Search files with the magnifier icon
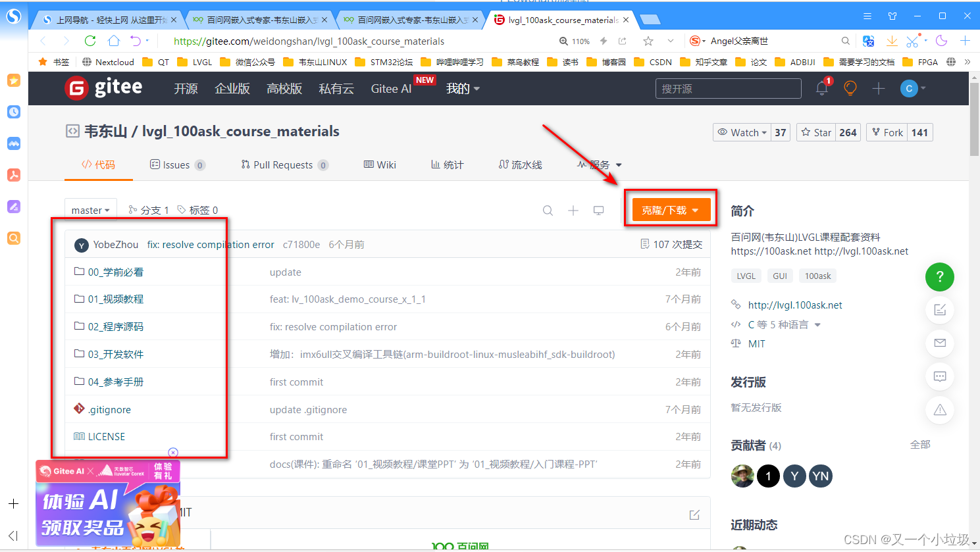Screen dimensions: 980x552 pos(548,211)
